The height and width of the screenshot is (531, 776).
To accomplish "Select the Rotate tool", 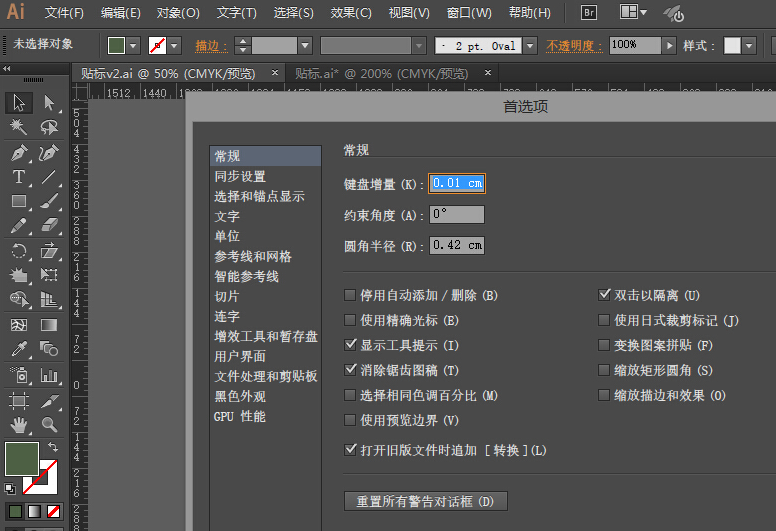I will pos(19,251).
